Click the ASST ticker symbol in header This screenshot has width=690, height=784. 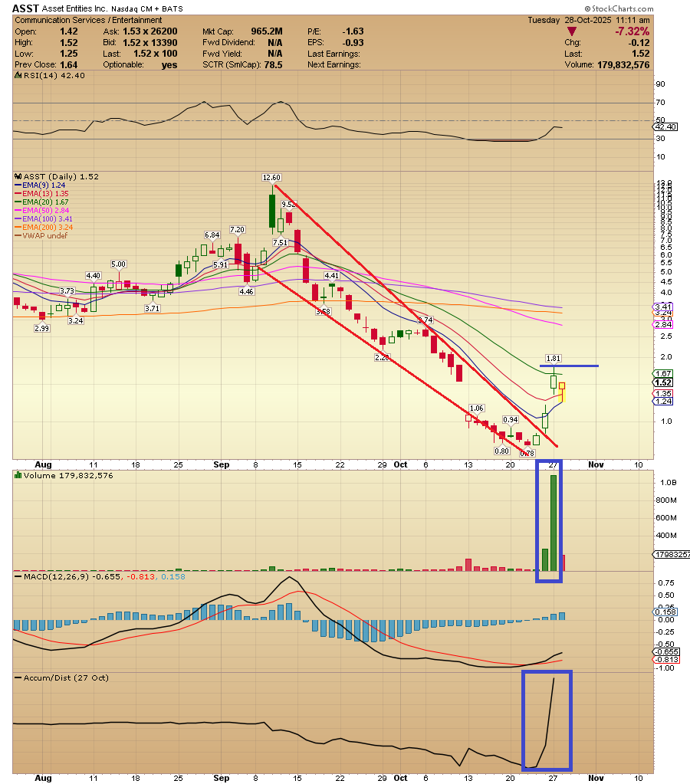tap(25, 8)
